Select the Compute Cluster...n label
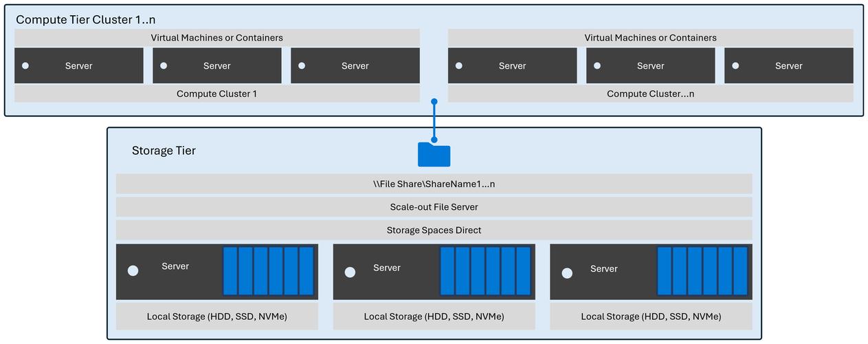This screenshot has height=344, width=868. click(650, 94)
